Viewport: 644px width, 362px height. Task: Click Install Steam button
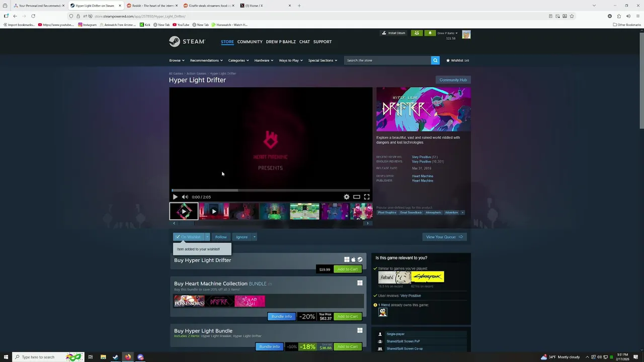point(393,33)
